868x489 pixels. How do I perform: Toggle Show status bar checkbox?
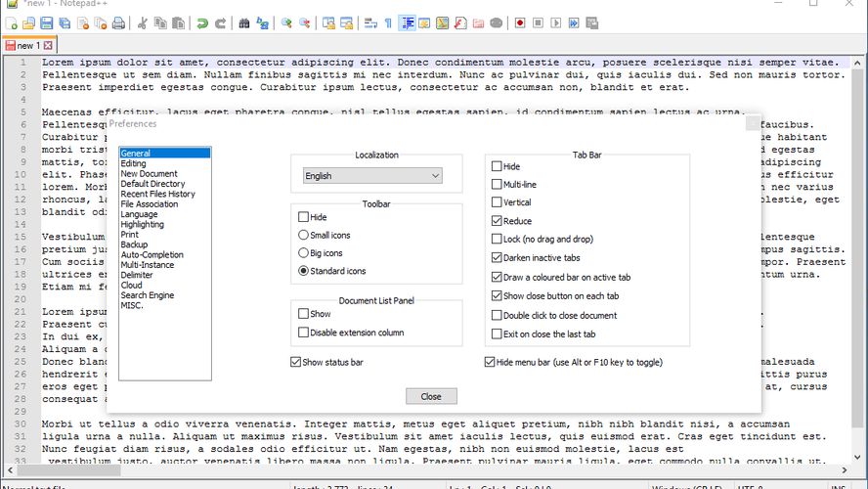click(x=295, y=362)
